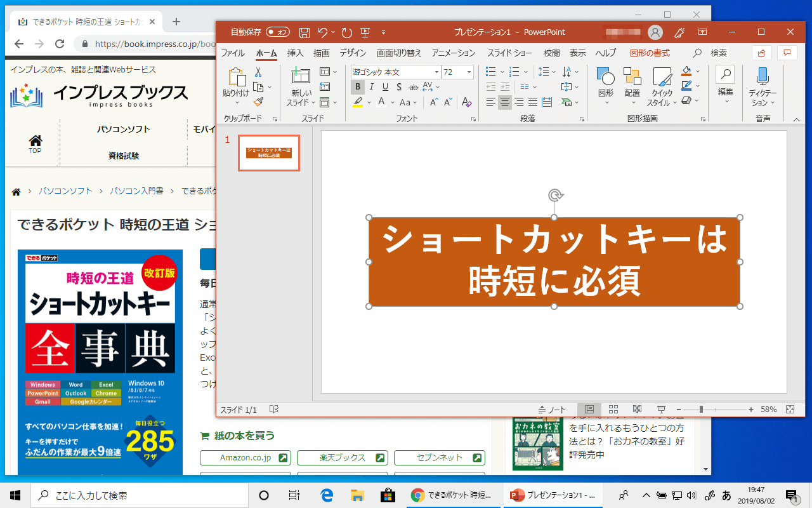Toggle the AutoSave (自動保存) switch
This screenshot has height=508, width=812.
[x=278, y=32]
